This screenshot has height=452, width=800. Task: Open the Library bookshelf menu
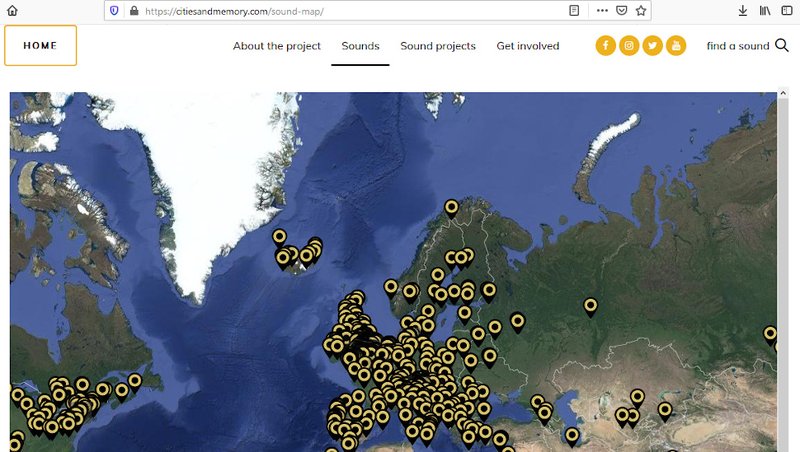tap(765, 10)
